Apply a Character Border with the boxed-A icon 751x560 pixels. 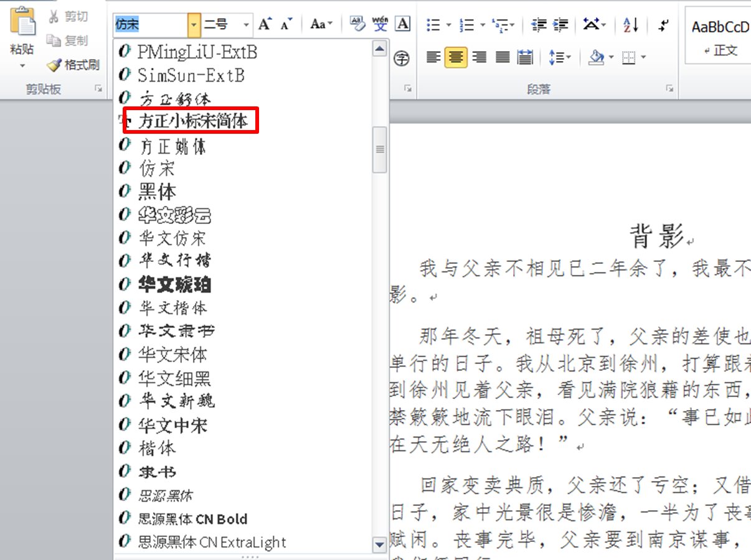point(402,24)
